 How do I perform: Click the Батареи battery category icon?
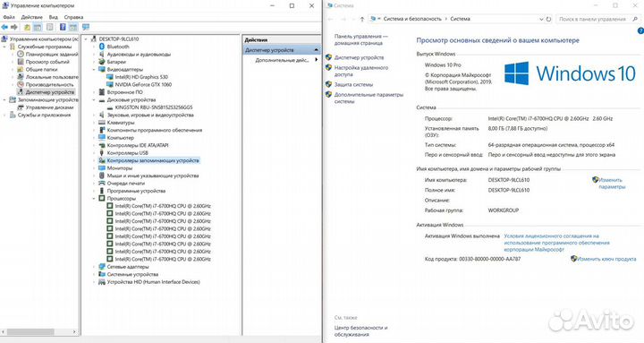tap(102, 62)
